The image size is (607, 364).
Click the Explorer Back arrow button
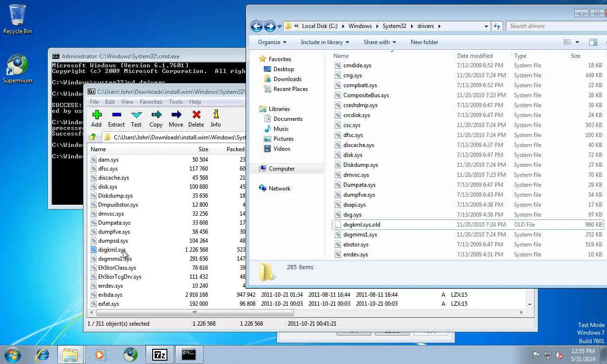pyautogui.click(x=257, y=26)
